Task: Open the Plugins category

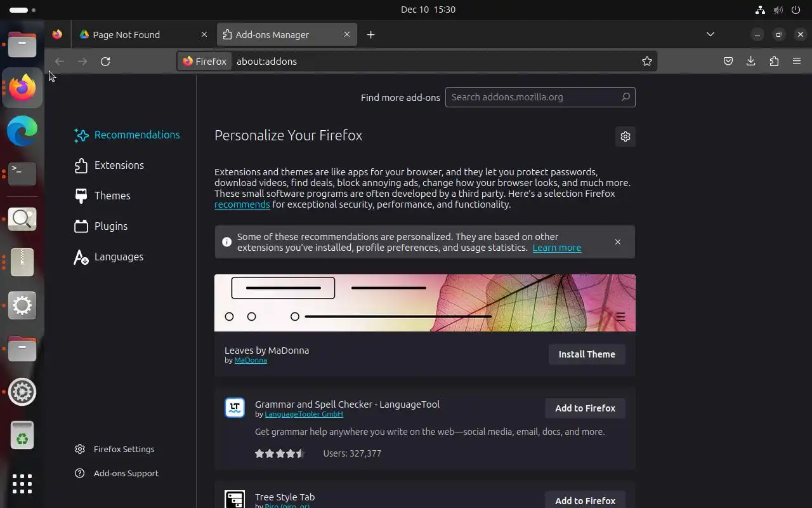Action: click(101, 226)
